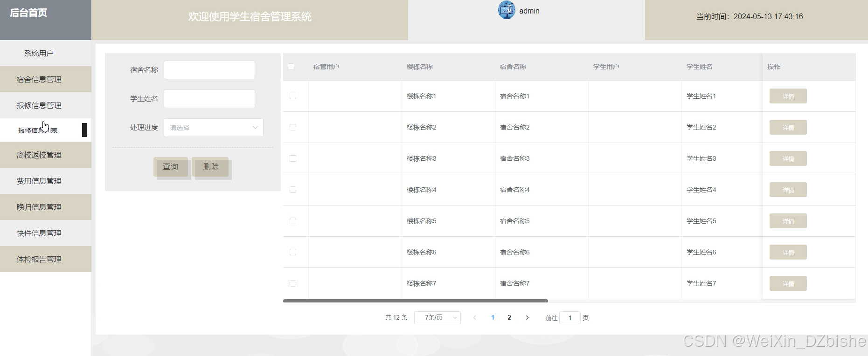Open 详情 for 学生姓名7
868x356 pixels.
(x=788, y=283)
